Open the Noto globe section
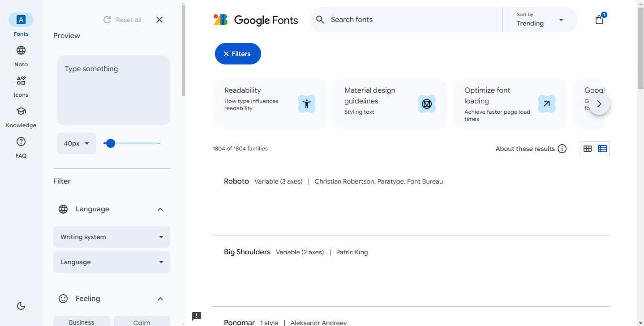This screenshot has width=644, height=326. pyautogui.click(x=21, y=56)
